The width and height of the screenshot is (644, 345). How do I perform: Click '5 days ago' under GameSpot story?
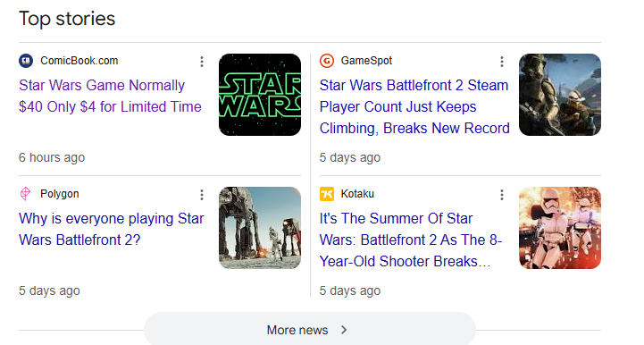pyautogui.click(x=350, y=157)
